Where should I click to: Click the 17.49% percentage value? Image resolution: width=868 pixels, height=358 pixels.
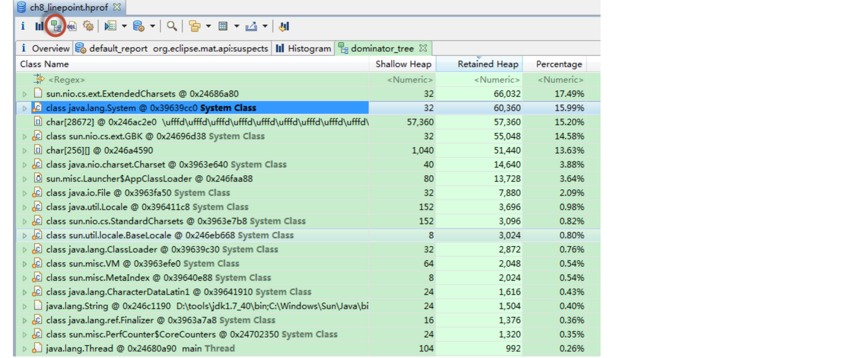pos(569,94)
